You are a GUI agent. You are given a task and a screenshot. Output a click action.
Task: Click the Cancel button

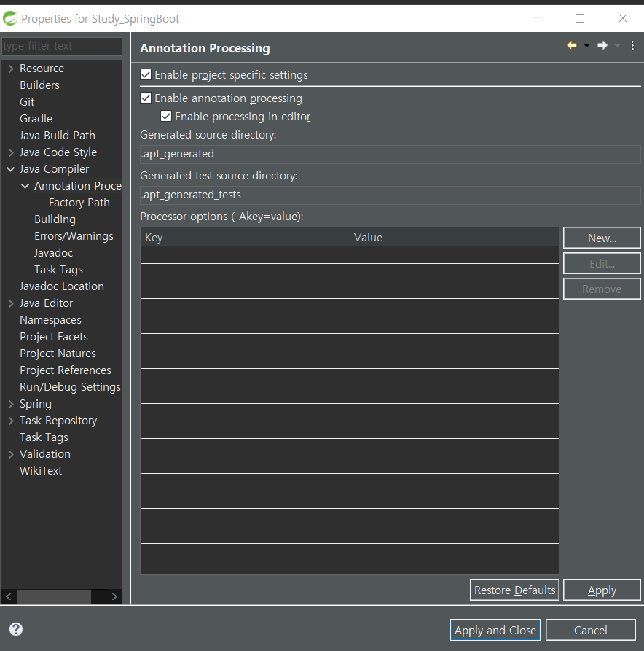tap(591, 630)
